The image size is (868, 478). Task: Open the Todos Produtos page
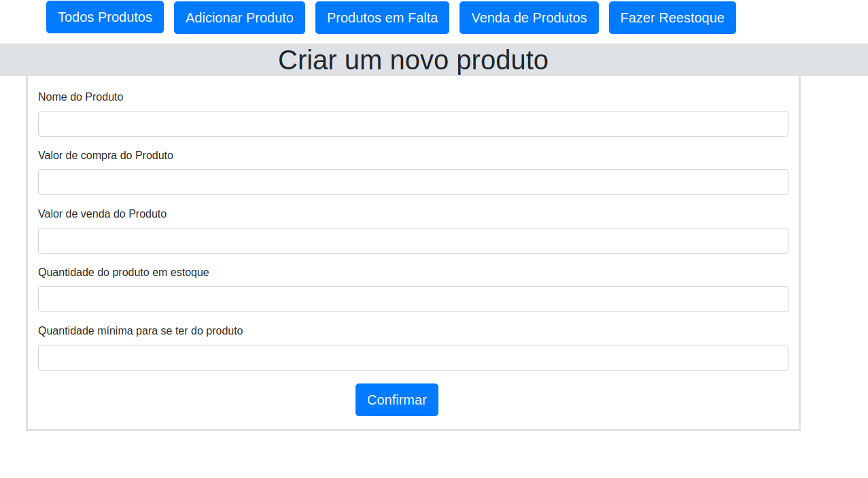105,17
